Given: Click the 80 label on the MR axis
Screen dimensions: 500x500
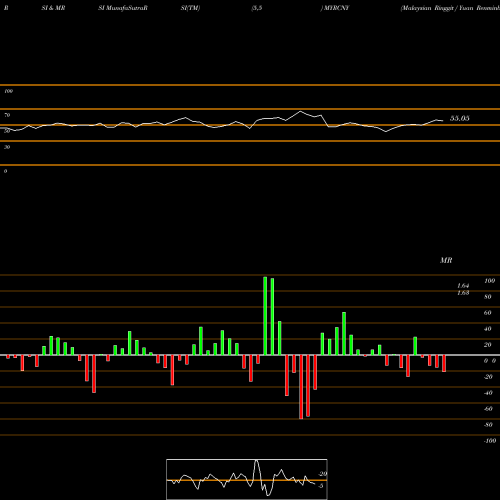Looking at the screenshot, I should pyautogui.click(x=488, y=297).
